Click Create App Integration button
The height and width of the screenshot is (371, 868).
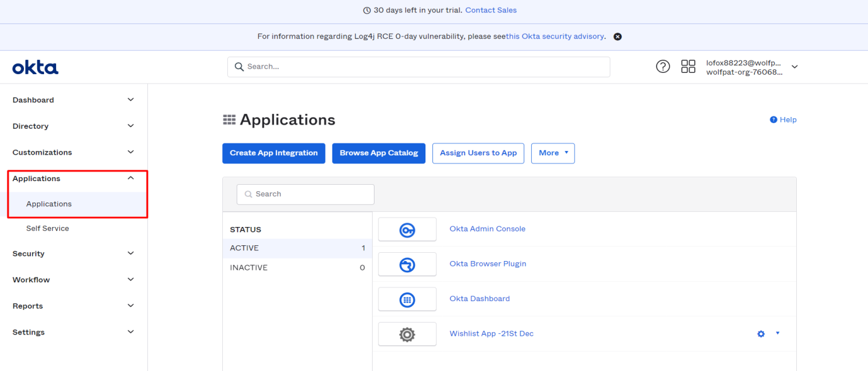coord(274,153)
